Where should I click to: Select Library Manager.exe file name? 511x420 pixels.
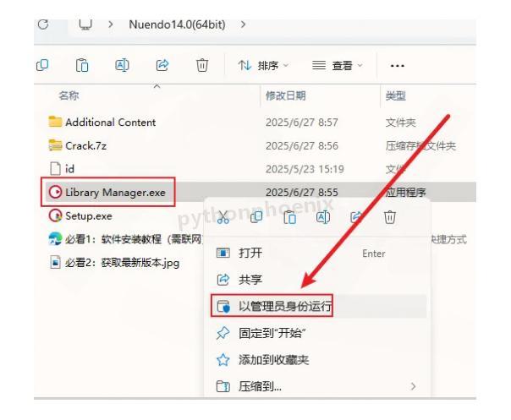(115, 193)
